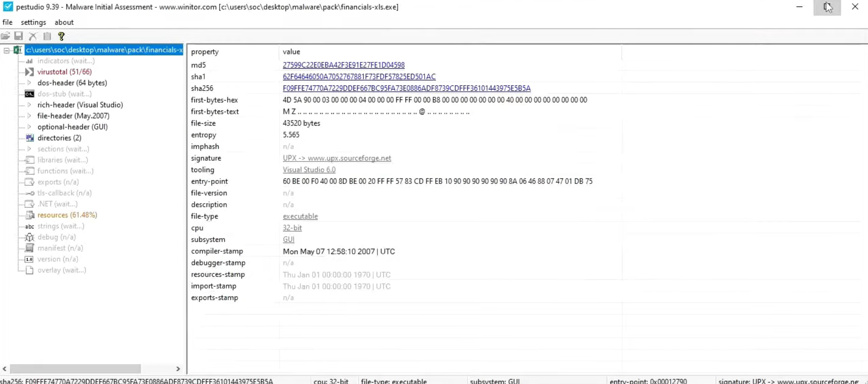The height and width of the screenshot is (384, 868).
Task: Select the strings (wait...) tree item
Action: [x=61, y=226]
